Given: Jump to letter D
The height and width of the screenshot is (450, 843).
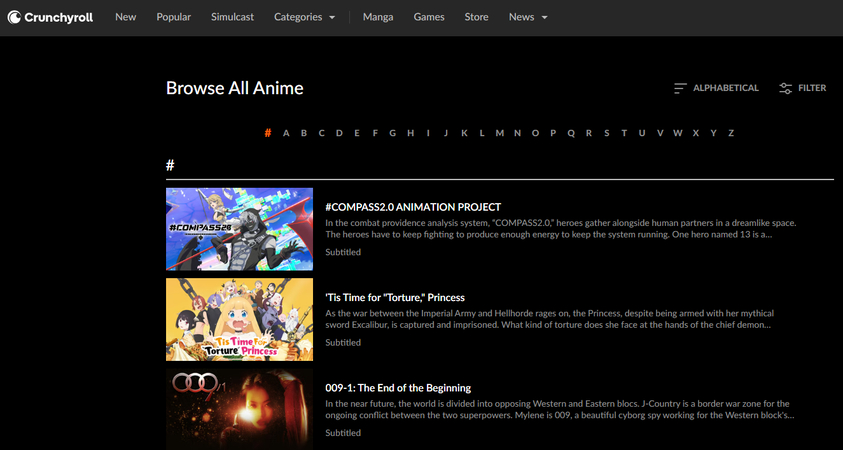Looking at the screenshot, I should pos(339,133).
